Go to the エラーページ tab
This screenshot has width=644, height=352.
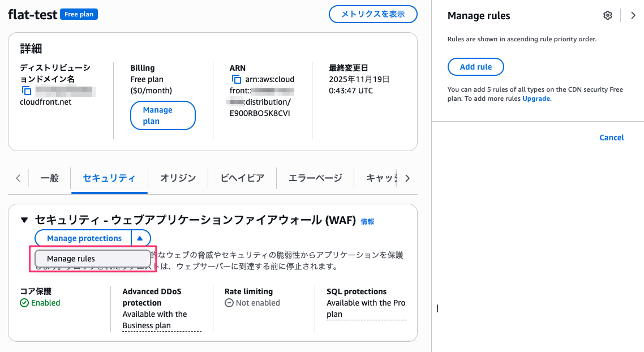coord(315,178)
